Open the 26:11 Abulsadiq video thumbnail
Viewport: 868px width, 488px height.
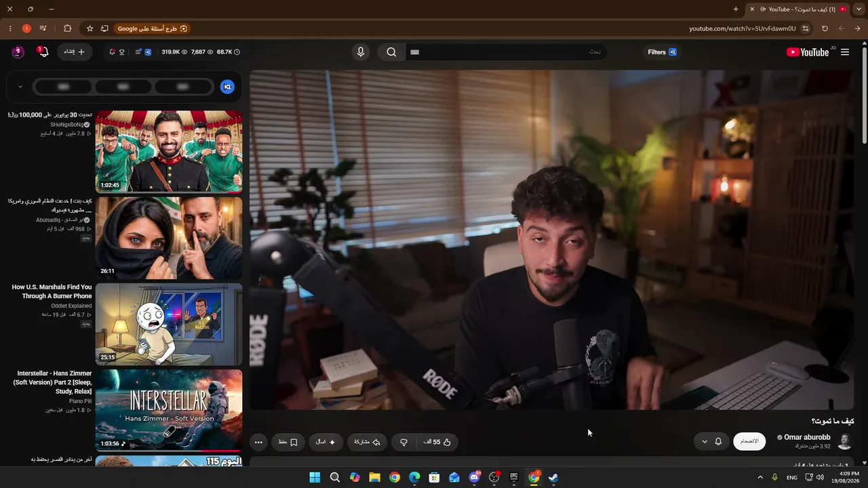coord(169,238)
